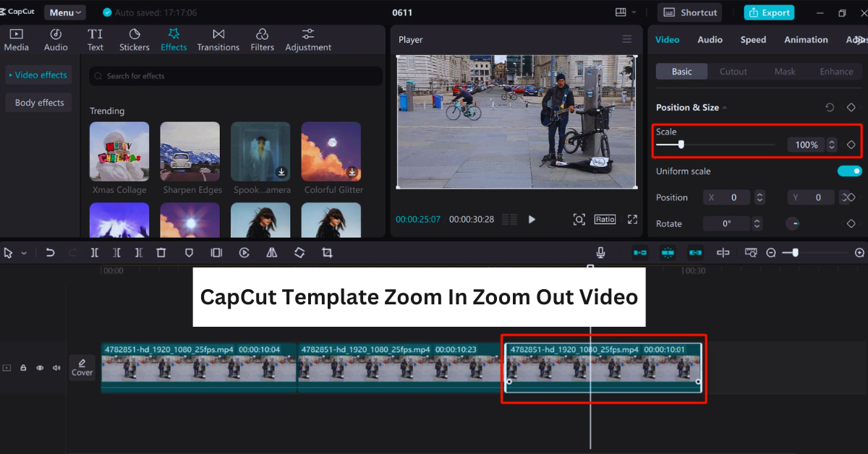Viewport: 868px width, 454px height.
Task: Click the microphone record voiceover icon
Action: pos(600,252)
